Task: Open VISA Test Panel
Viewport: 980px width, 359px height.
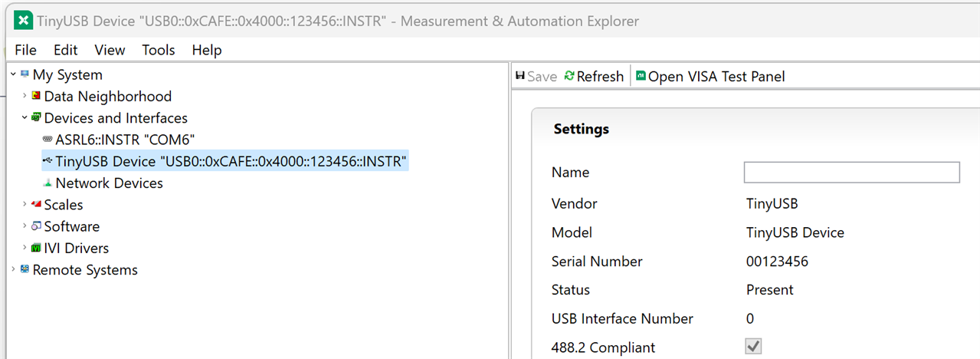Action: click(x=710, y=77)
